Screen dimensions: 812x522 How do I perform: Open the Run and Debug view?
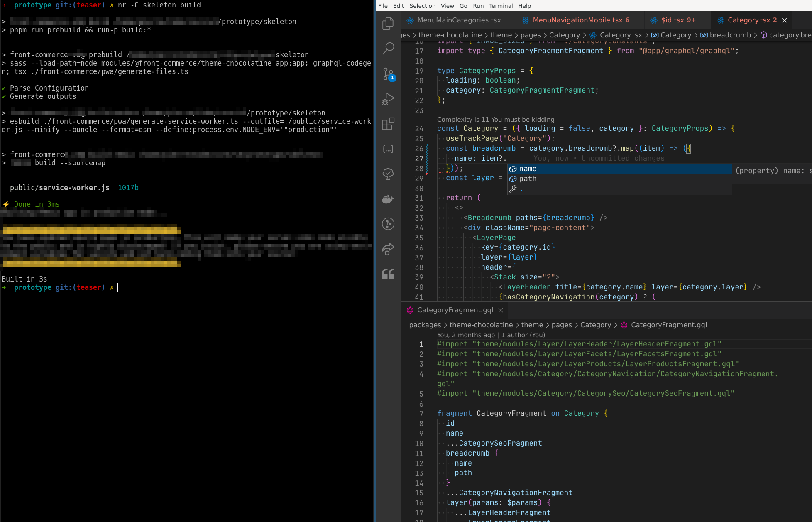pyautogui.click(x=388, y=99)
